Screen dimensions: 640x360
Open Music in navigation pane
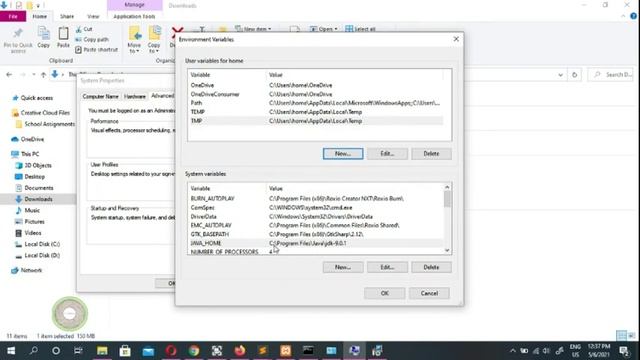[32, 210]
